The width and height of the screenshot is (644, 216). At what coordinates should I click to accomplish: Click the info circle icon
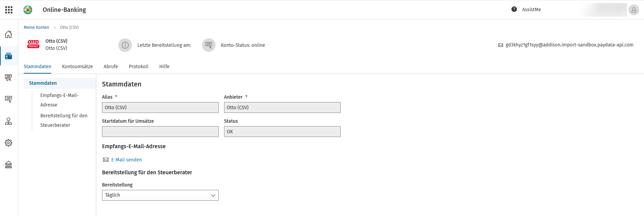(125, 45)
